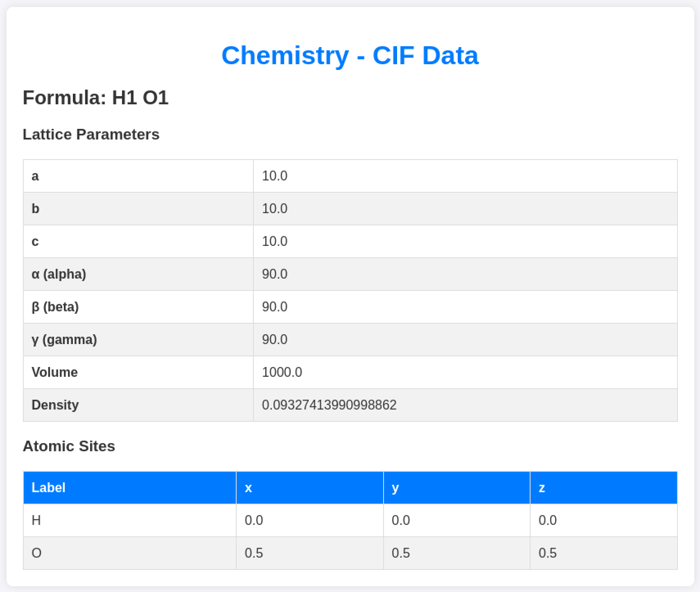Click the γ (gamma) parameter label
700x592 pixels.
coord(64,340)
